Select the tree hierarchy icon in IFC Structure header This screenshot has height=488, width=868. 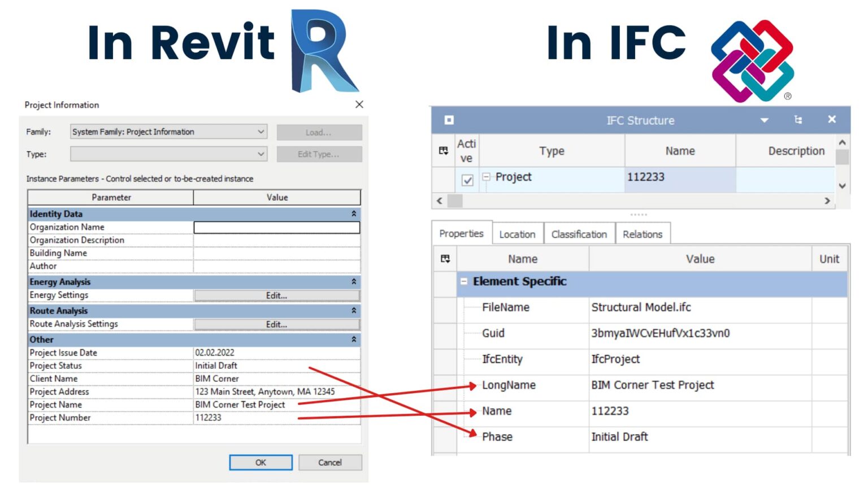click(798, 119)
